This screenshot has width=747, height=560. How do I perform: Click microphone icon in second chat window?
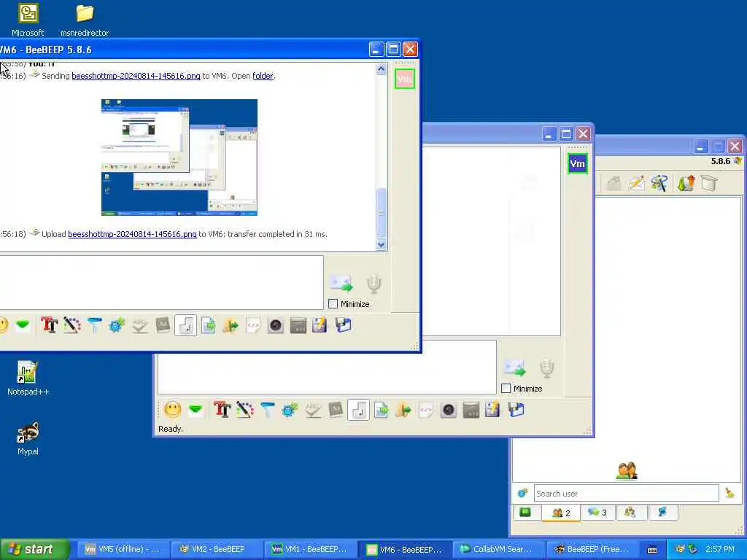pyautogui.click(x=547, y=368)
